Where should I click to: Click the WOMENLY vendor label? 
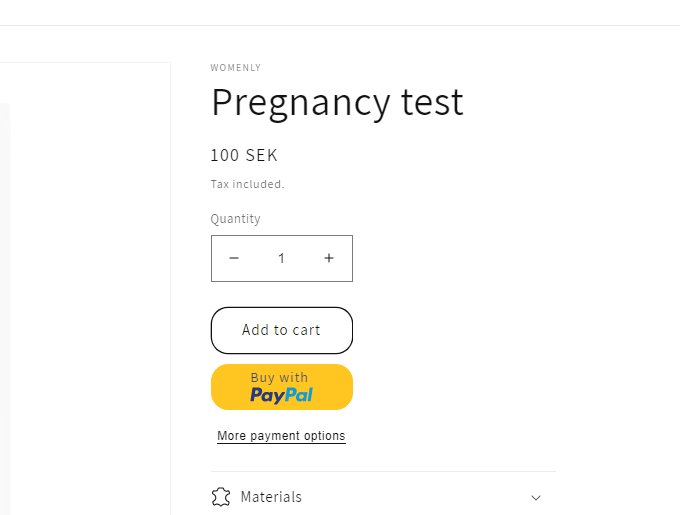(235, 68)
